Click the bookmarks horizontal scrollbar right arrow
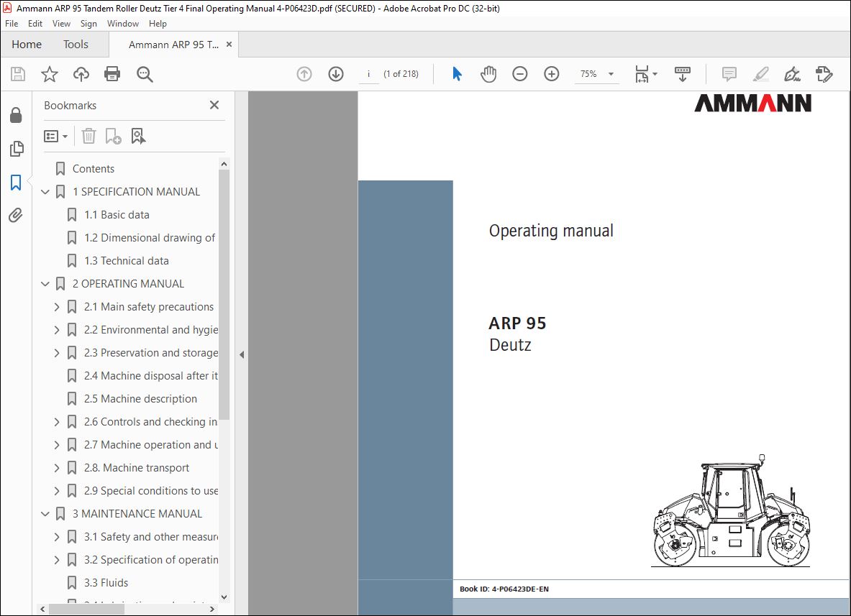Screen dimensions: 851x616 point(212,610)
